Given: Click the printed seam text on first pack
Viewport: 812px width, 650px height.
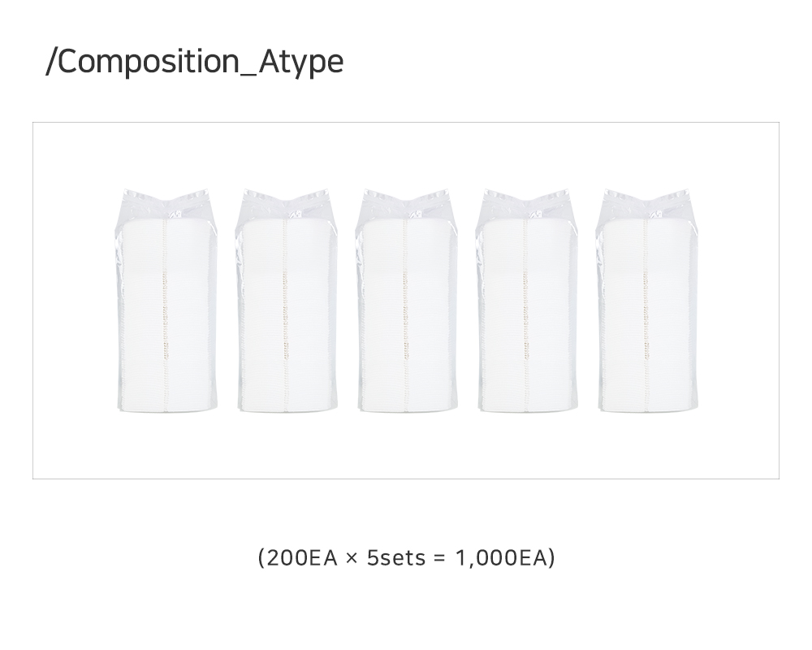Looking at the screenshot, I should point(165,316).
